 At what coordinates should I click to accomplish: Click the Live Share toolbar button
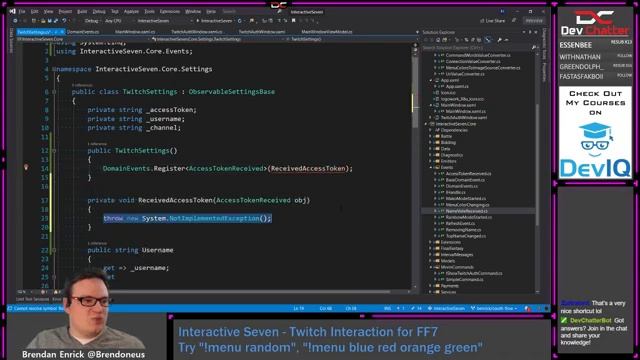click(493, 21)
